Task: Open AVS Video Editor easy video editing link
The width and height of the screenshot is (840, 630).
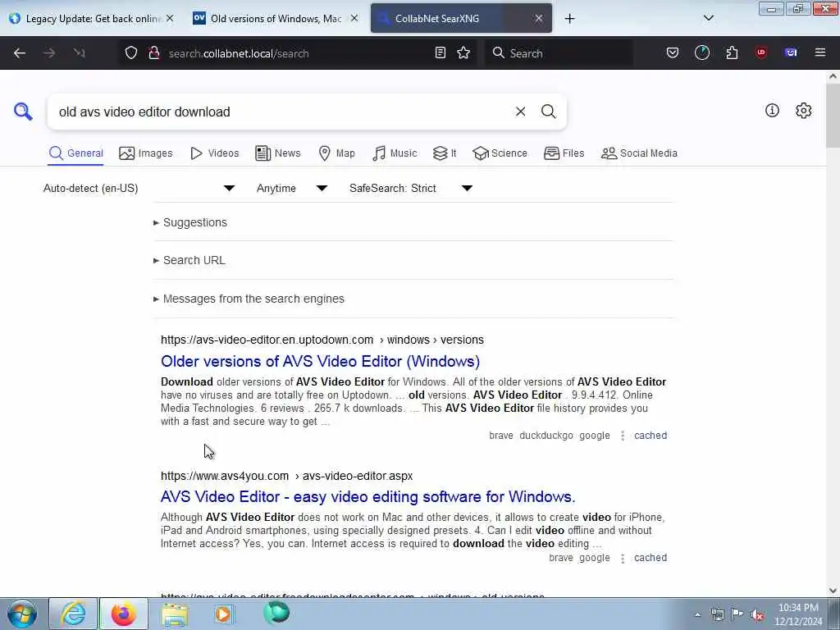Action: [x=368, y=496]
